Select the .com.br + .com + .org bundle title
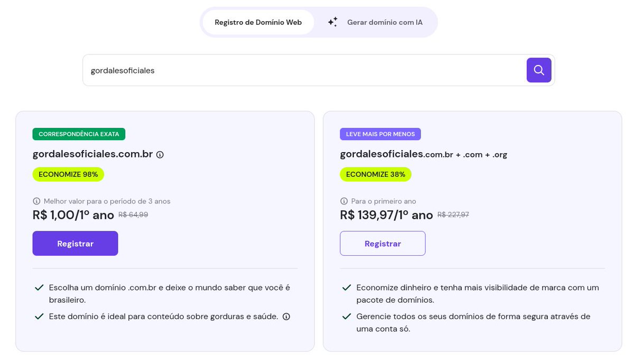 click(424, 154)
